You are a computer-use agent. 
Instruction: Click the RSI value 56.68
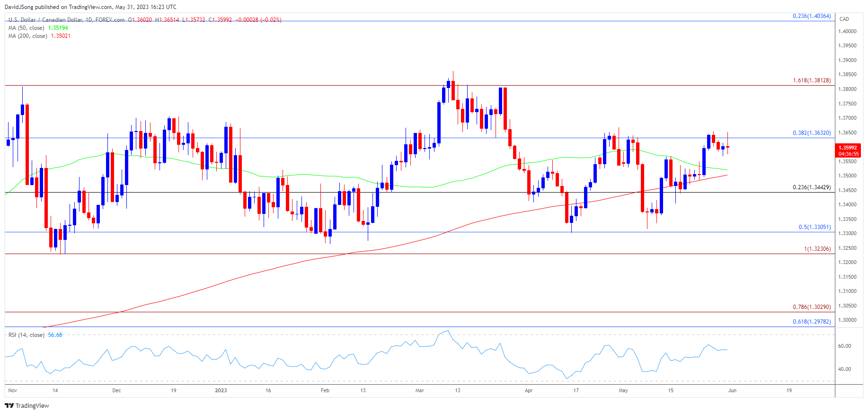(x=55, y=335)
